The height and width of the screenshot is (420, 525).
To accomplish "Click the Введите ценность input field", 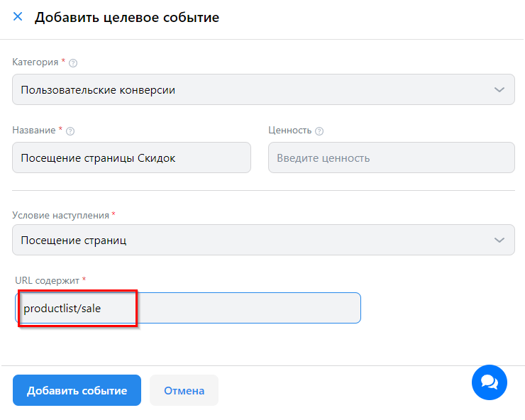I will pyautogui.click(x=391, y=158).
